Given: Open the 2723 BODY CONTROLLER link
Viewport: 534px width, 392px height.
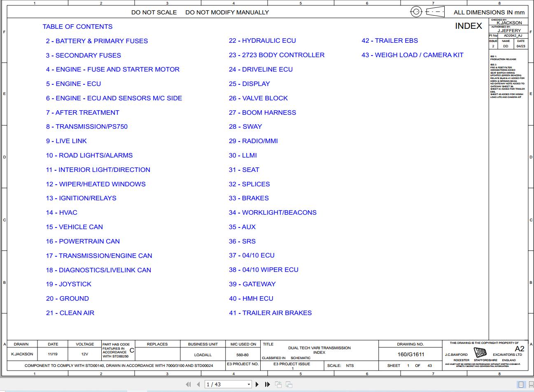Looking at the screenshot, I should coord(277,55).
